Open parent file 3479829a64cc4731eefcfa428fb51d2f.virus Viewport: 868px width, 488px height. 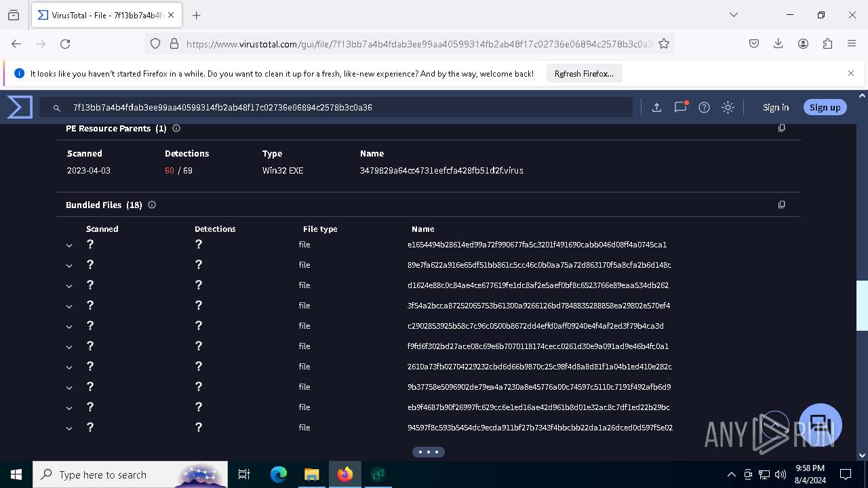coord(441,171)
